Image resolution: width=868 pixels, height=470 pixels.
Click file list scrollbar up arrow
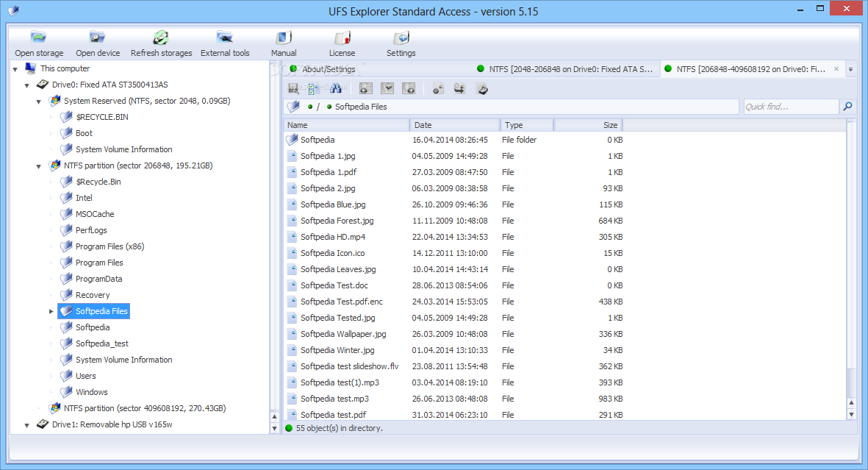851,403
